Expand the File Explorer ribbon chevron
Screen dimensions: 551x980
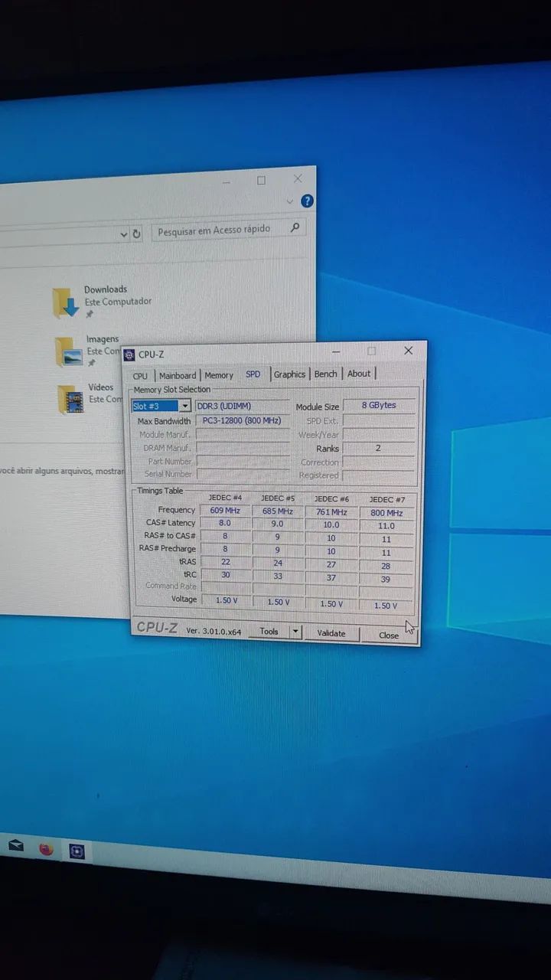(x=290, y=201)
